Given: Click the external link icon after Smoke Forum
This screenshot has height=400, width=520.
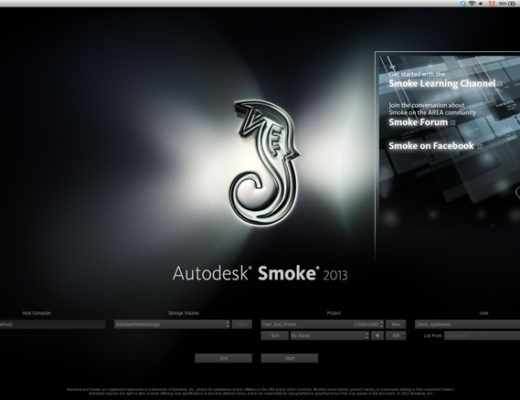Looking at the screenshot, I should (453, 123).
